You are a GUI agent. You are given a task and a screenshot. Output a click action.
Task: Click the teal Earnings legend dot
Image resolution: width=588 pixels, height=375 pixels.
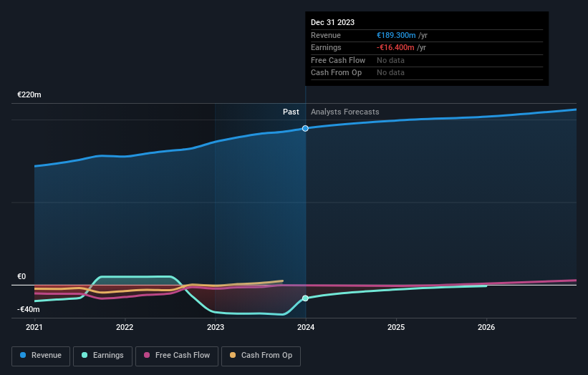[85, 355]
